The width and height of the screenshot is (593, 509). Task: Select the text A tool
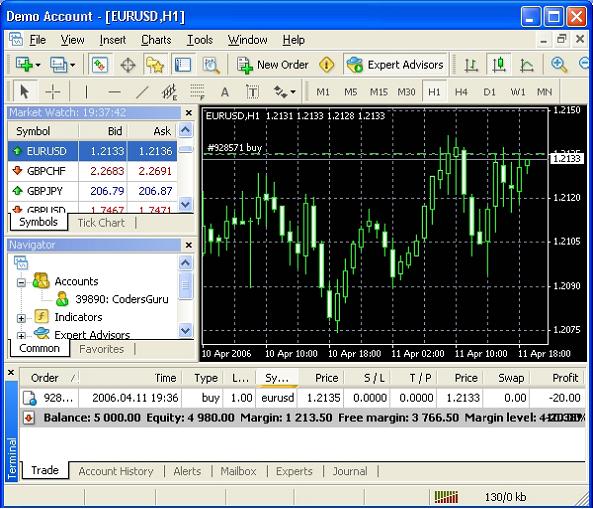225,92
